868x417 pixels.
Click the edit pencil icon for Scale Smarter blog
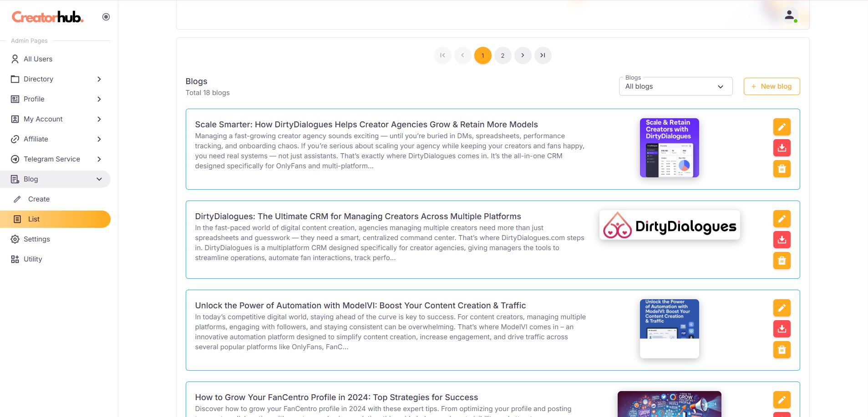(x=782, y=127)
